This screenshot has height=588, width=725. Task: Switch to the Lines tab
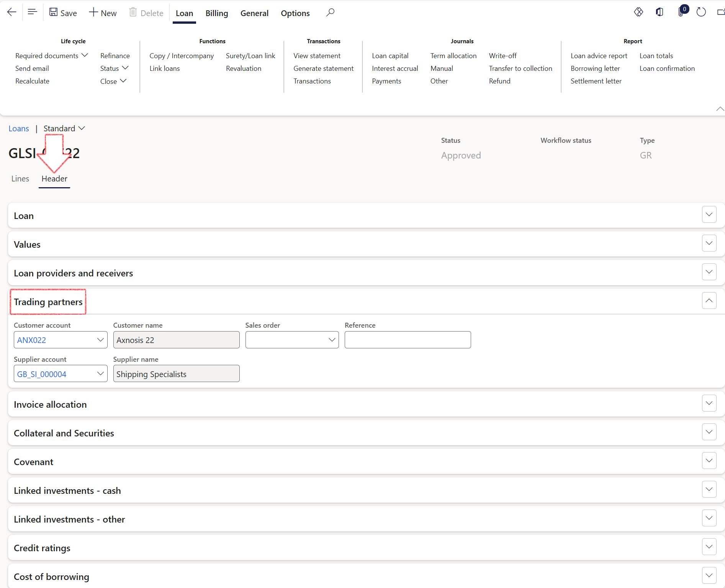20,179
